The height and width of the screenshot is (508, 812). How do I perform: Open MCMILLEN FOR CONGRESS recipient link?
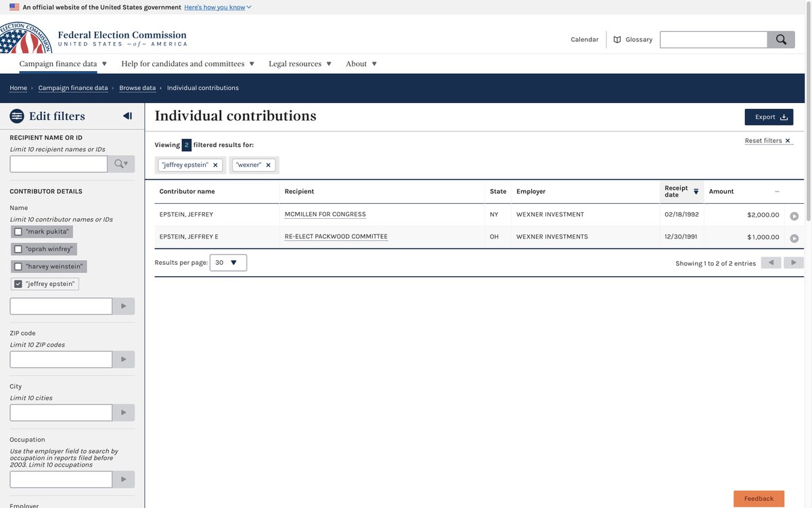click(325, 215)
